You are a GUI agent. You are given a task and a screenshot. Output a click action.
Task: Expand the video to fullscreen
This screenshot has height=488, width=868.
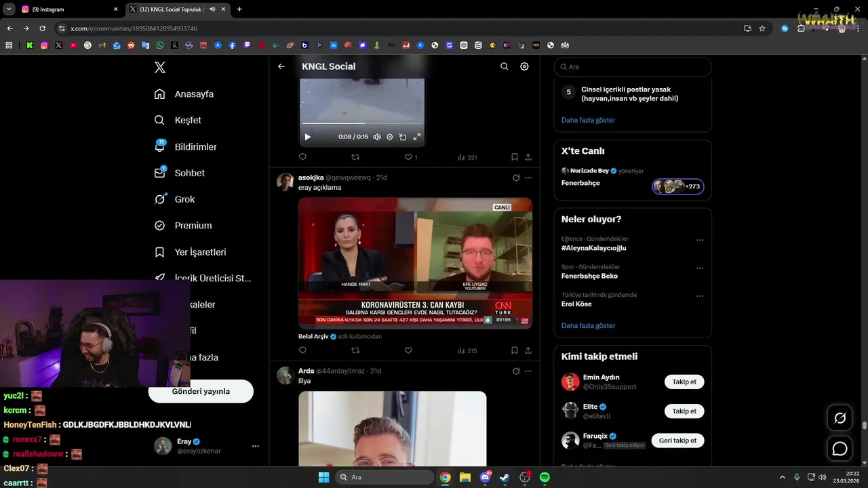pyautogui.click(x=416, y=137)
